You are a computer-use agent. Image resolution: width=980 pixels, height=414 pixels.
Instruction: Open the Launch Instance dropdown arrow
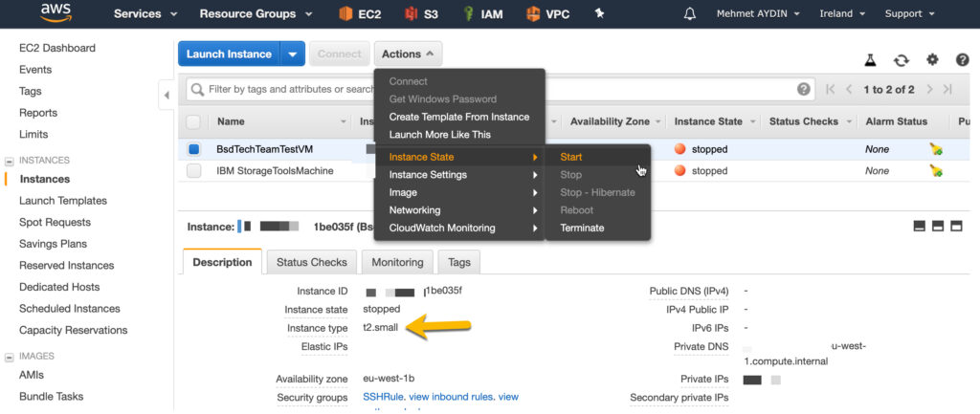pos(293,54)
